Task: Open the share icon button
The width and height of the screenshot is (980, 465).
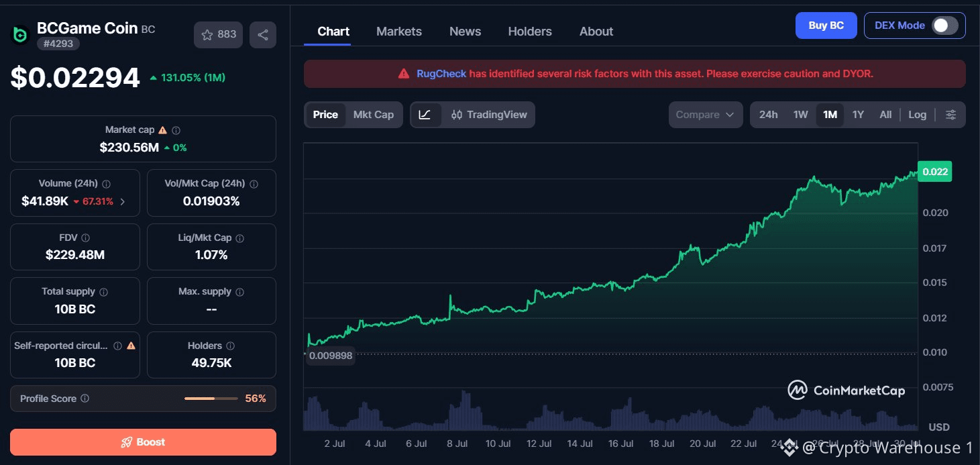Action: (x=263, y=34)
